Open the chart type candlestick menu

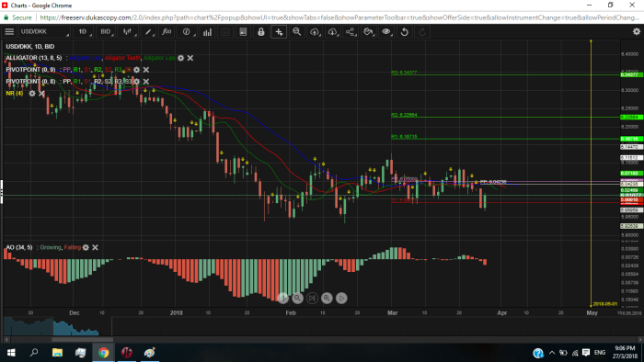(128, 31)
